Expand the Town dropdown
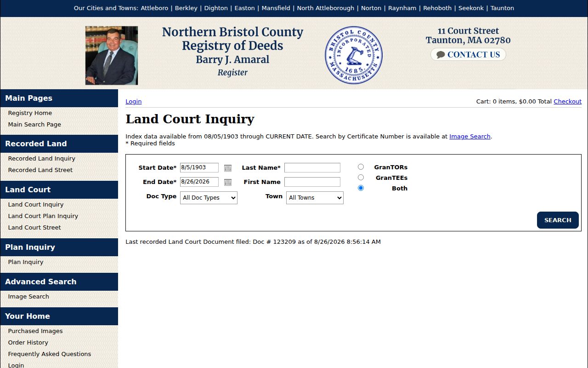Viewport: 588px width, 368px height. click(x=315, y=198)
